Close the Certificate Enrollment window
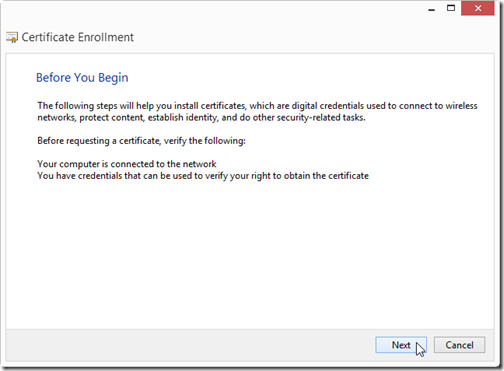 pyautogui.click(x=478, y=8)
